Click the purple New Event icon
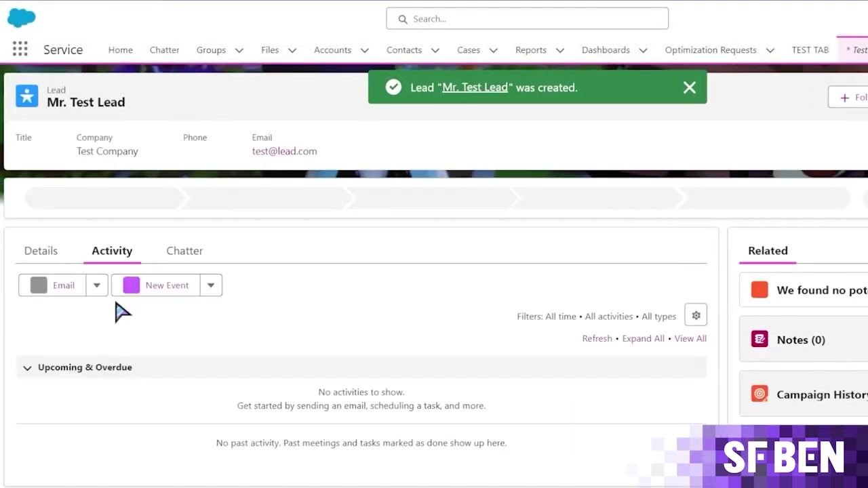The width and height of the screenshot is (868, 488). [x=132, y=285]
